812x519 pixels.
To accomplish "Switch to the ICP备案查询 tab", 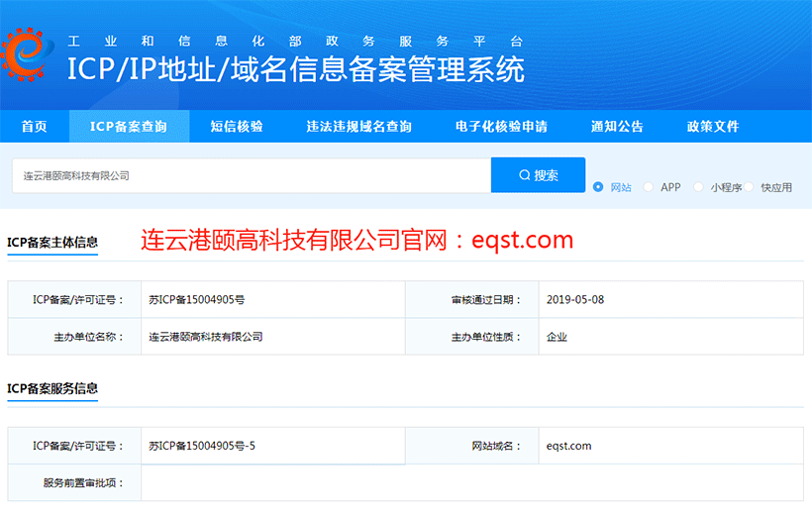I will [x=129, y=127].
